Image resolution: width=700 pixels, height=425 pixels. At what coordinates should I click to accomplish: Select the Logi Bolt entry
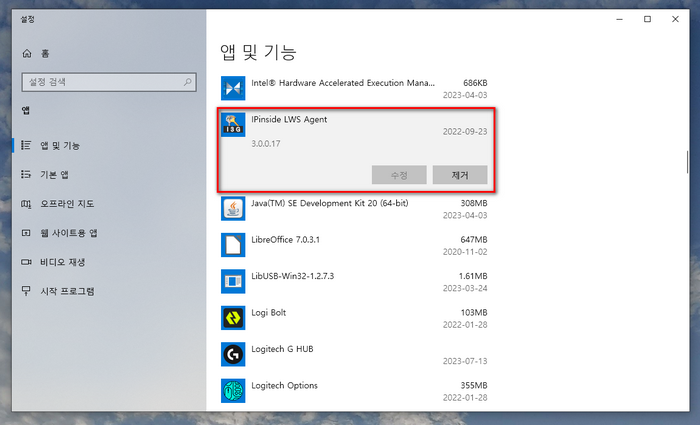[x=268, y=312]
